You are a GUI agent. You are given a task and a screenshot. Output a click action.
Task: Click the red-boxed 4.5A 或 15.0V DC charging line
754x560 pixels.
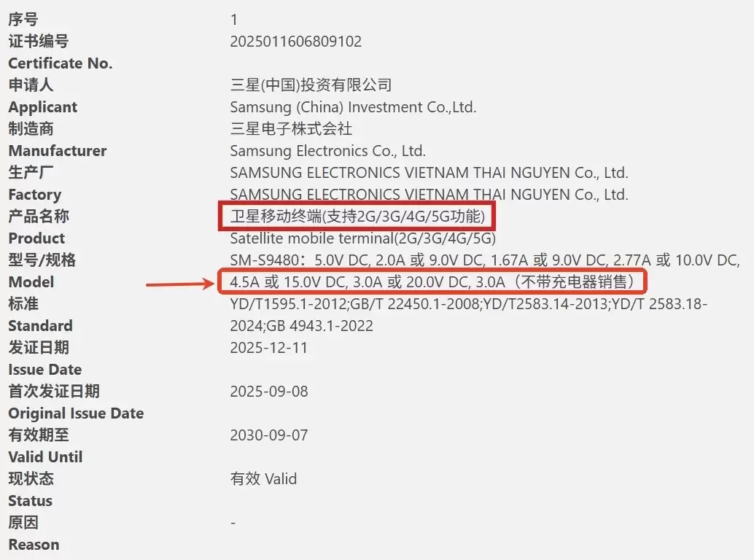click(432, 282)
